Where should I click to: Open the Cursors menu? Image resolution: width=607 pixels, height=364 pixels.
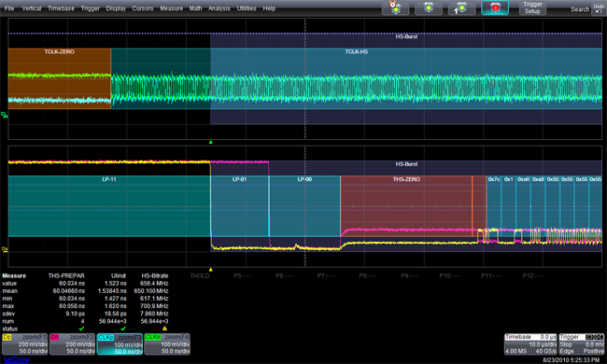[143, 8]
